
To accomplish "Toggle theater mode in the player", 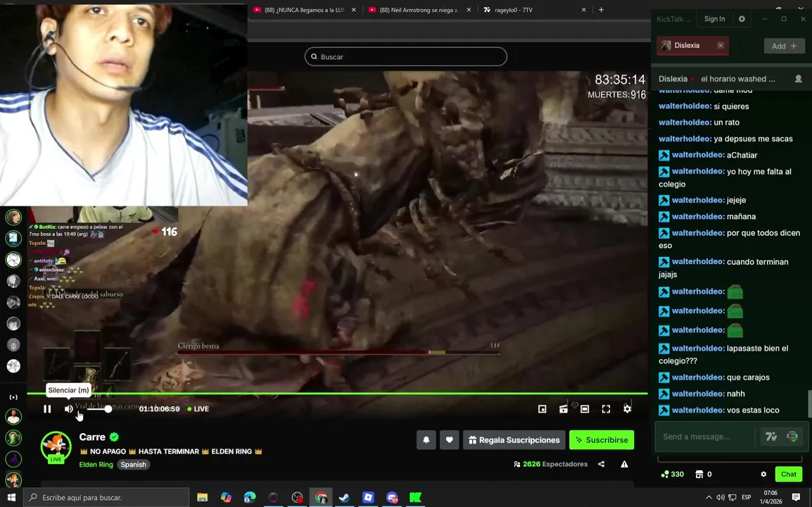I will [x=585, y=409].
